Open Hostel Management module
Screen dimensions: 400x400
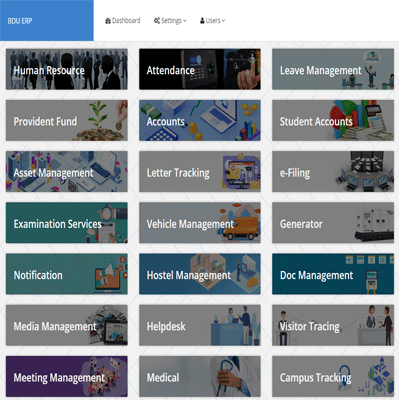[200, 274]
